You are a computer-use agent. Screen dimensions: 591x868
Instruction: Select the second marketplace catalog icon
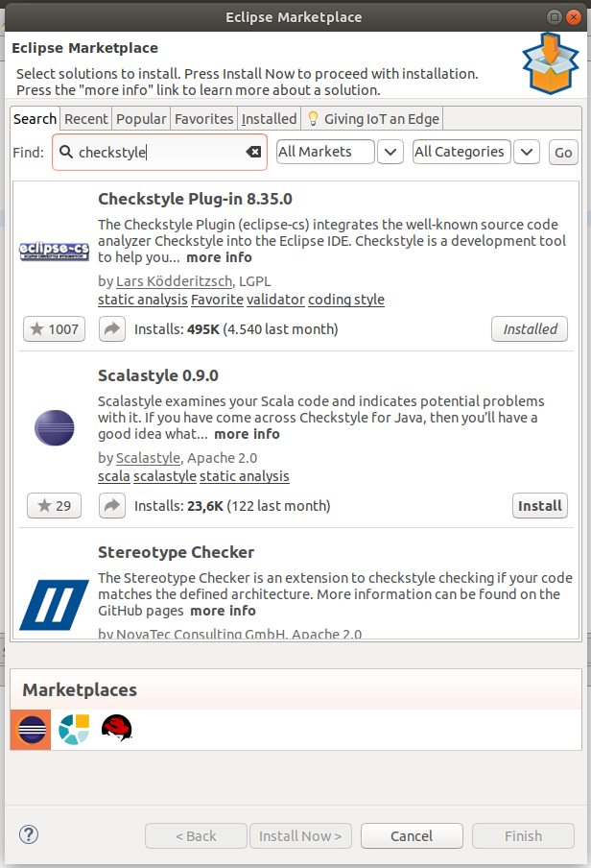[74, 729]
